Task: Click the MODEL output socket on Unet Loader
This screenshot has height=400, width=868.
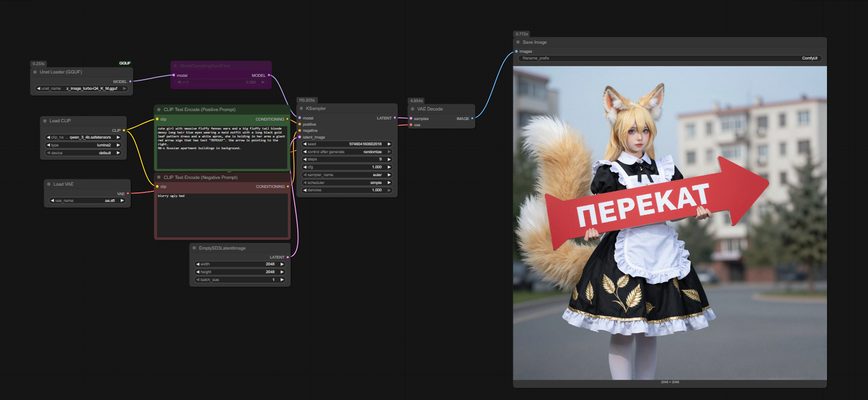Action: [x=131, y=81]
